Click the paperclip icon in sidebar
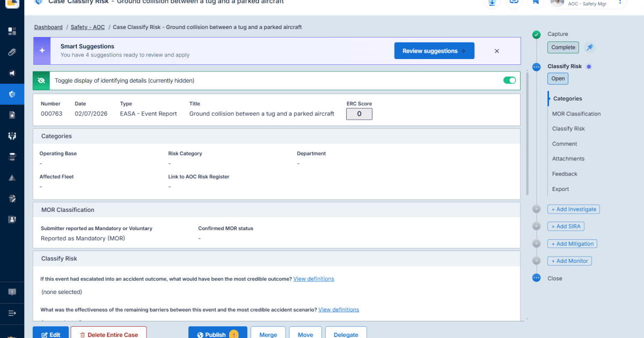 pyautogui.click(x=12, y=52)
